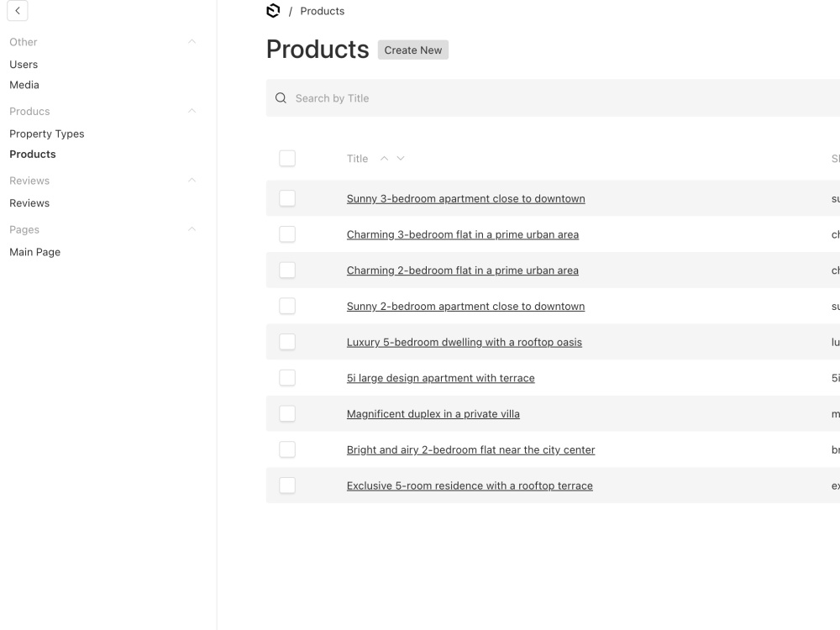Image resolution: width=840 pixels, height=630 pixels.
Task: Sort Title column ascending arrow
Action: tap(384, 159)
